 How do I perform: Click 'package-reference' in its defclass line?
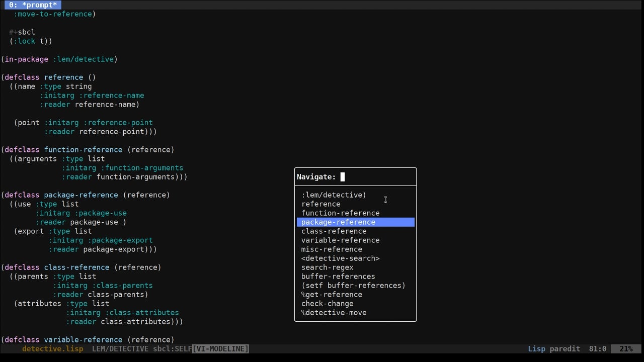coord(81,195)
